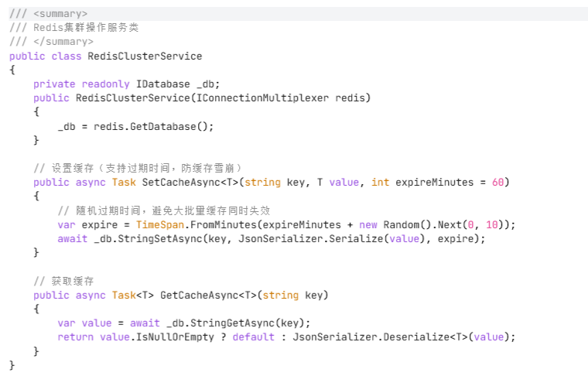This screenshot has height=383, width=588.
Task: Click the GetCacheAsync<T> method name
Action: (x=208, y=296)
